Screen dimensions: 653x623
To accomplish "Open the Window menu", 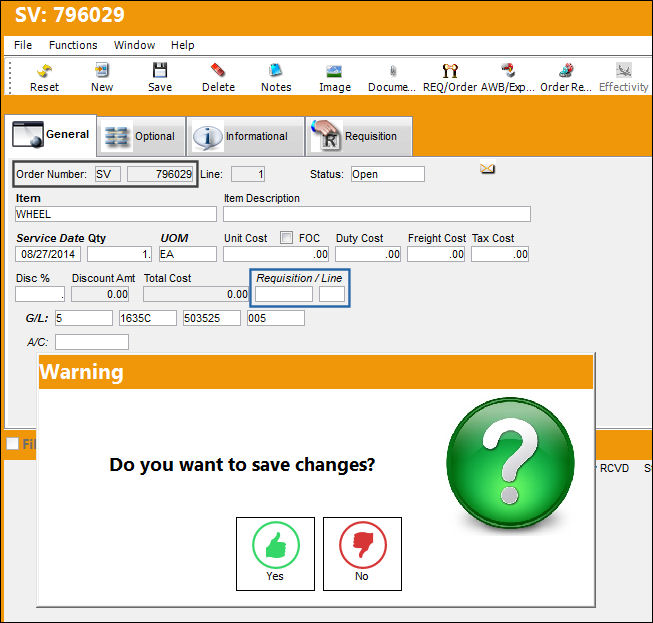I will [x=135, y=45].
